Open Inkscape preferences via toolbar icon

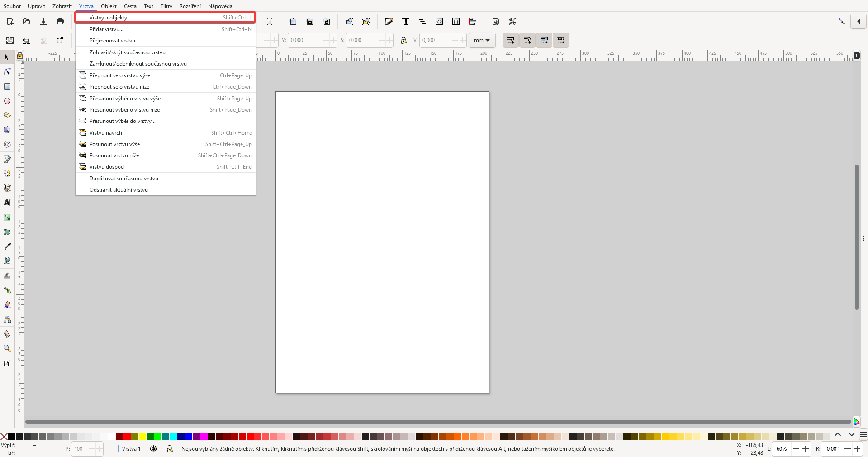click(x=512, y=21)
